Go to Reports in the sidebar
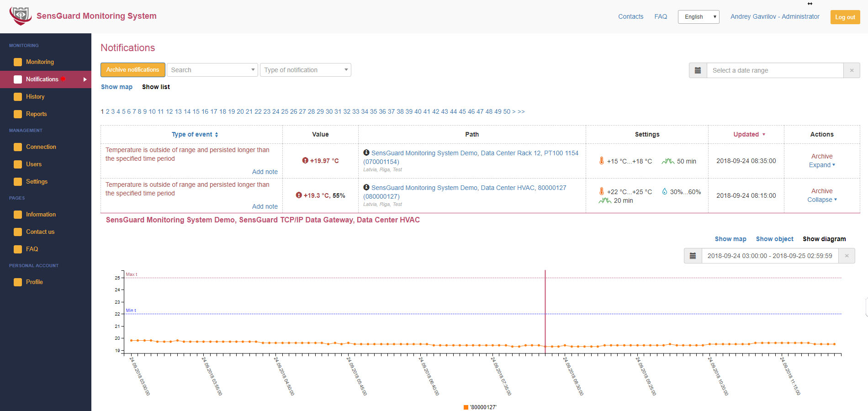The width and height of the screenshot is (868, 411). (36, 114)
